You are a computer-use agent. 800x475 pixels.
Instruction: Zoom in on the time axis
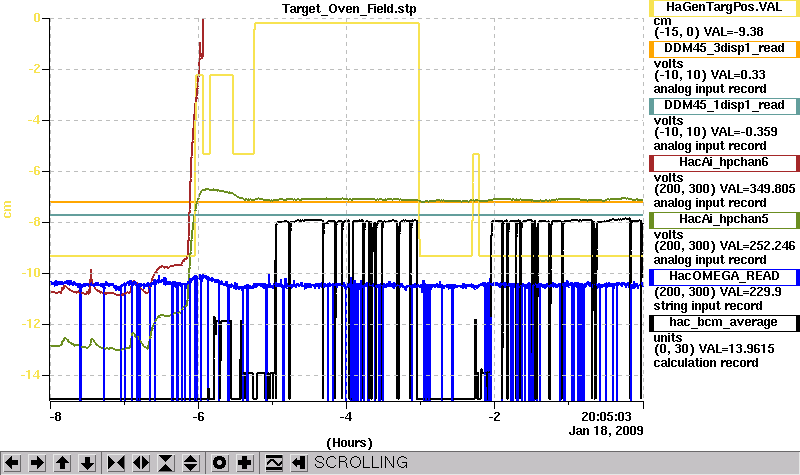[x=116, y=463]
